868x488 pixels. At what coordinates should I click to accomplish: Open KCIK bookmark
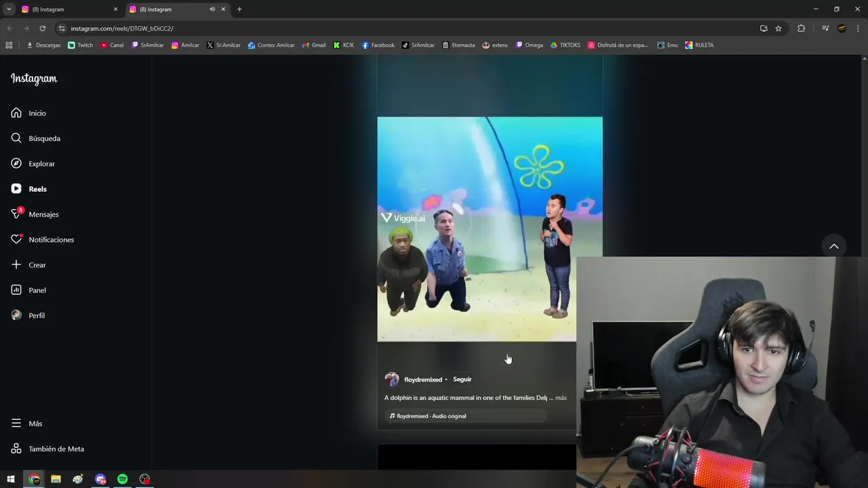click(x=344, y=45)
